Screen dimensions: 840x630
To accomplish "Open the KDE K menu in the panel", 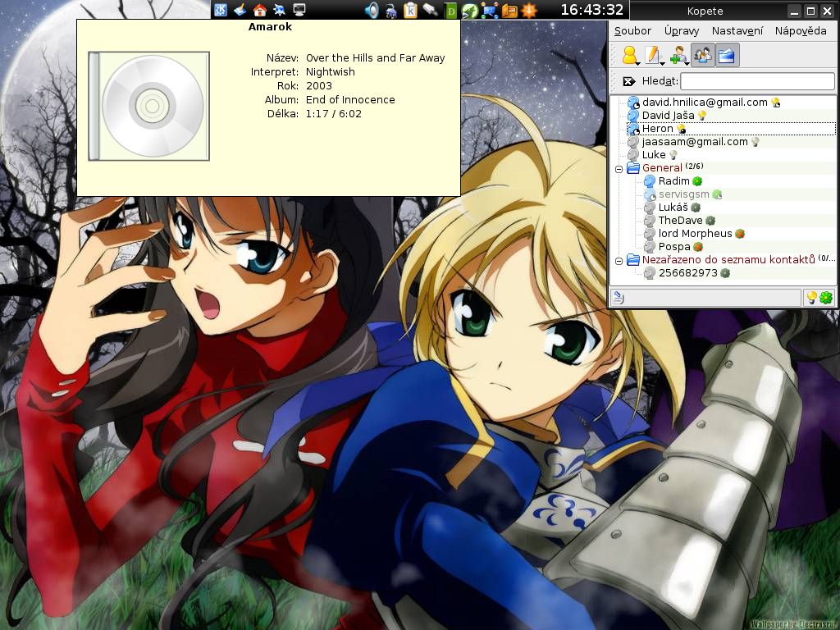I will [220, 10].
